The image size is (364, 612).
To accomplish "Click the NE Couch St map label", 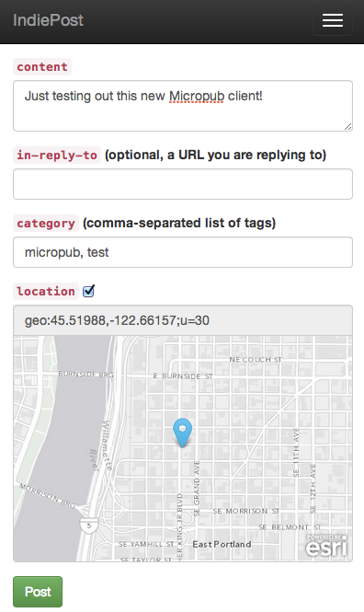I will tap(256, 360).
